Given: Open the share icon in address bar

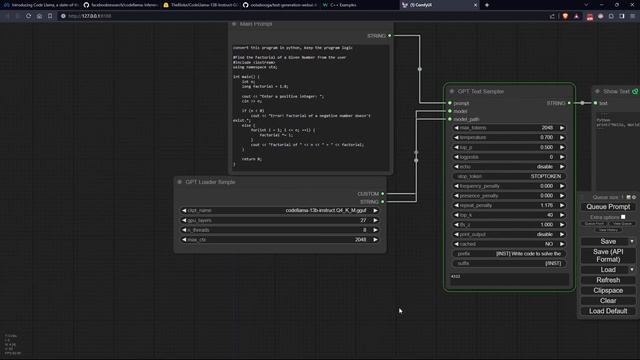Looking at the screenshot, I should coord(552,16).
